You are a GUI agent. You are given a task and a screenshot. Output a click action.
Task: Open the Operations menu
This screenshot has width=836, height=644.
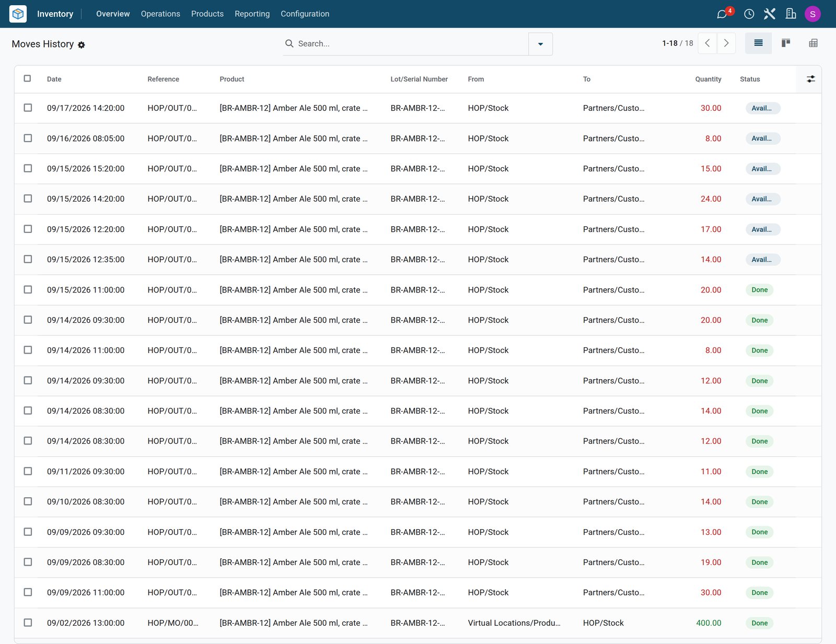160,14
